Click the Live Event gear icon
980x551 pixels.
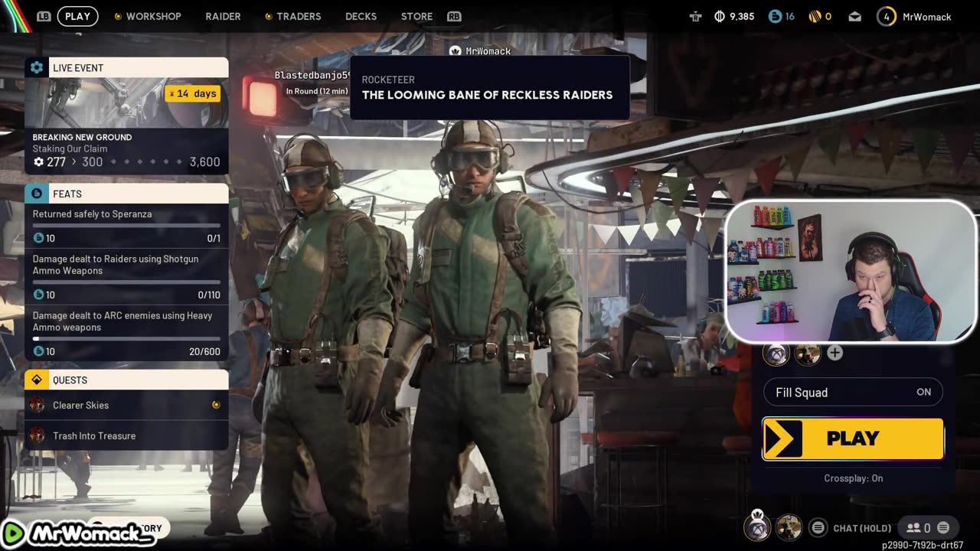pyautogui.click(x=37, y=67)
